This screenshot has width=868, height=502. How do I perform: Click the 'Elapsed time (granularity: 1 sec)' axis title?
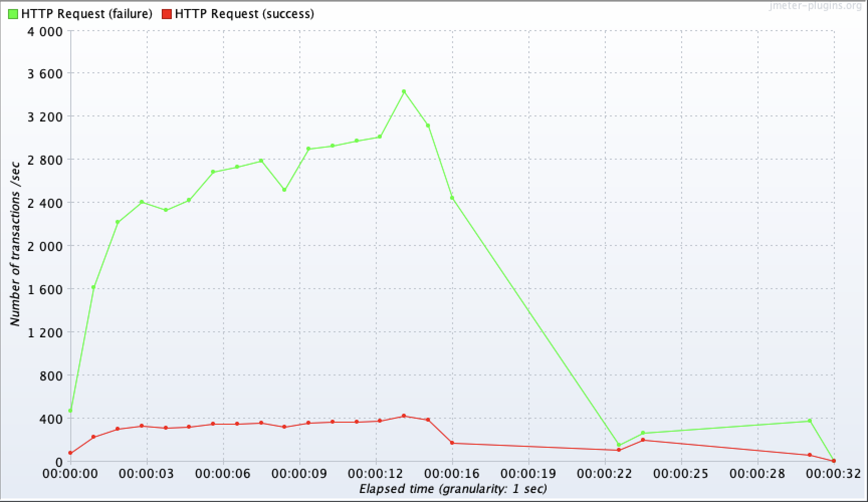coord(453,489)
